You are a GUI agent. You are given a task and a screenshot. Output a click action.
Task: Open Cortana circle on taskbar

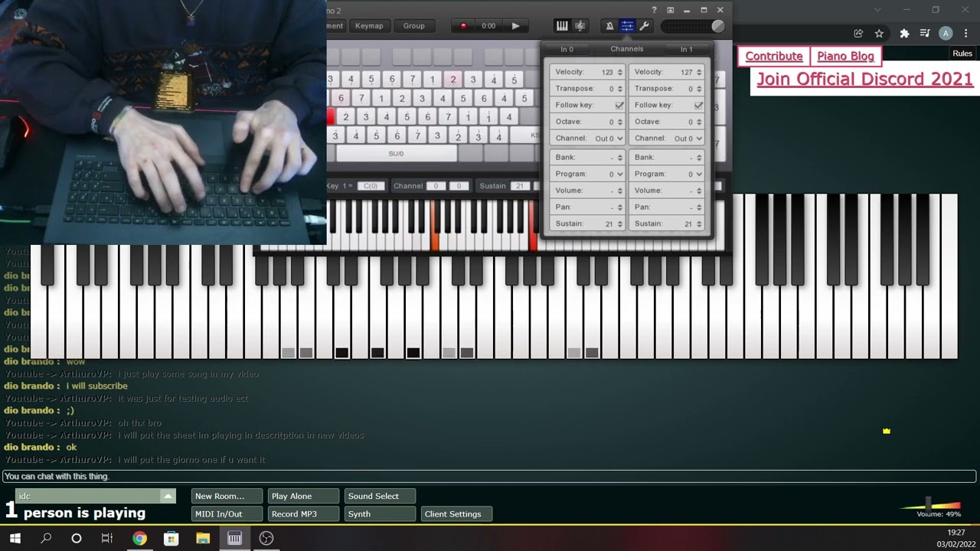[x=77, y=538]
